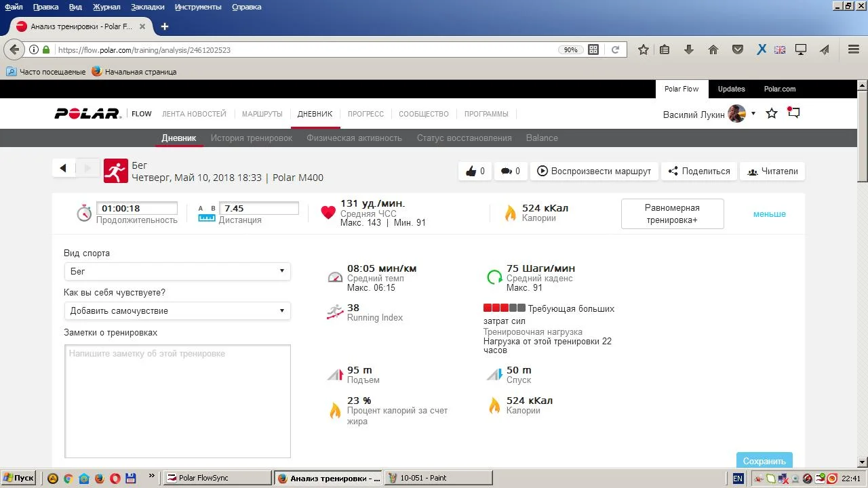This screenshot has height=488, width=868.
Task: Click the ascent mountain icon
Action: click(x=335, y=374)
